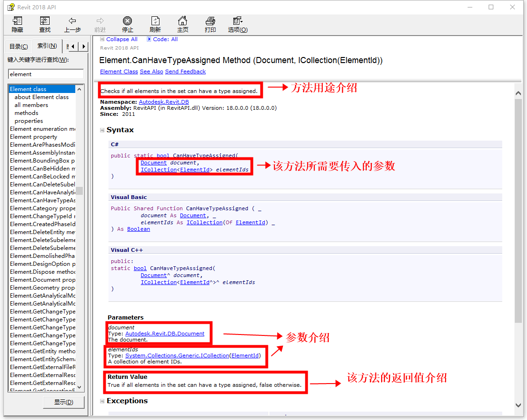
Task: Select all members index entry
Action: (x=31, y=105)
